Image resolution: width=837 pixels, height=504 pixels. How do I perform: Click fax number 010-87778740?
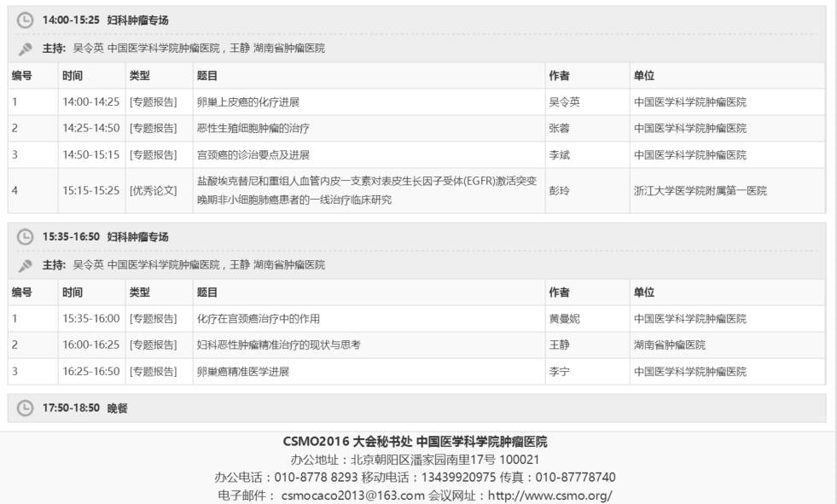[575, 478]
